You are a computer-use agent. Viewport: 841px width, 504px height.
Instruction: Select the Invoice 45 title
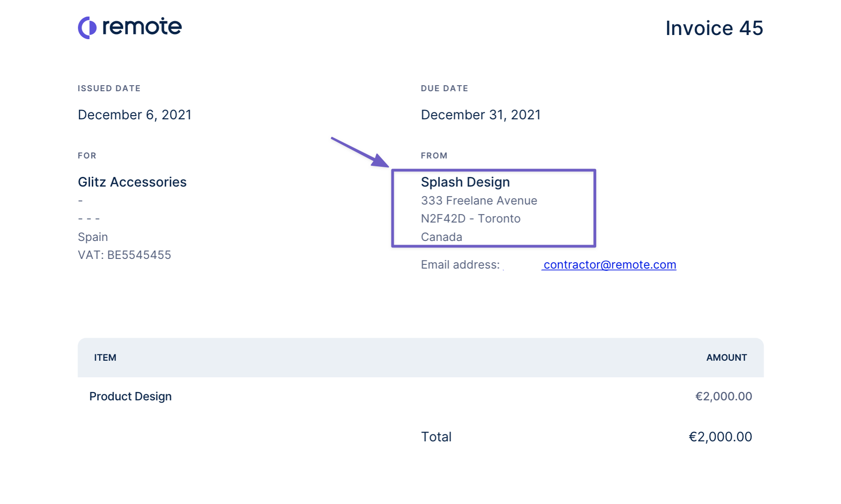(x=714, y=28)
